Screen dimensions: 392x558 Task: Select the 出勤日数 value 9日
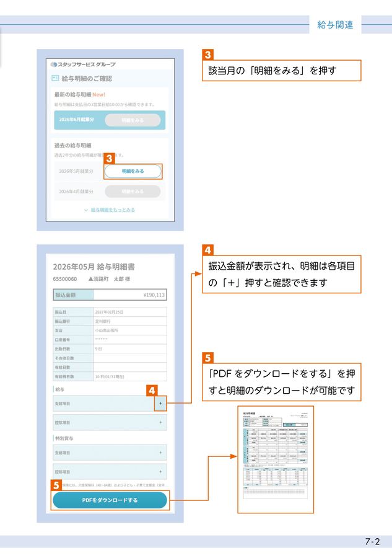click(x=98, y=348)
